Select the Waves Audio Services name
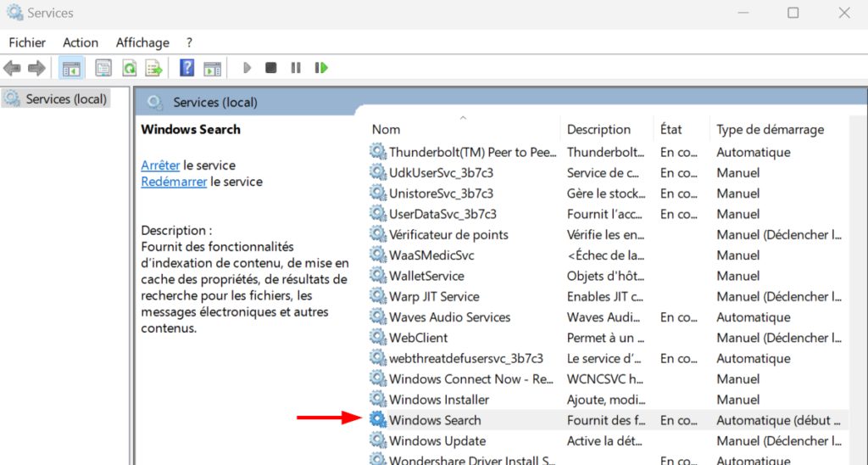 point(449,317)
